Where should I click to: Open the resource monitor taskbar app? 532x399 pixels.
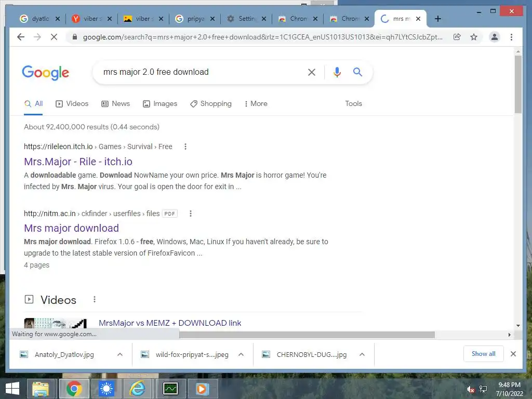pyautogui.click(x=170, y=389)
